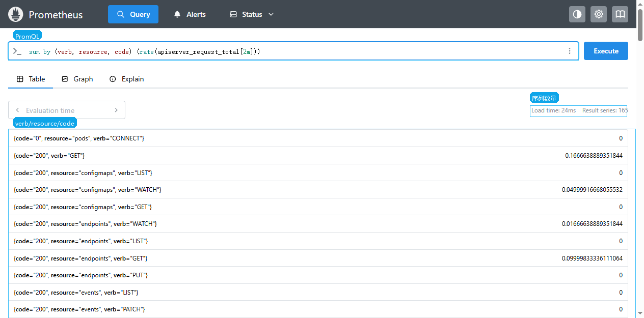The width and height of the screenshot is (644, 318).
Task: Select the endpoints GET row
Action: point(318,258)
